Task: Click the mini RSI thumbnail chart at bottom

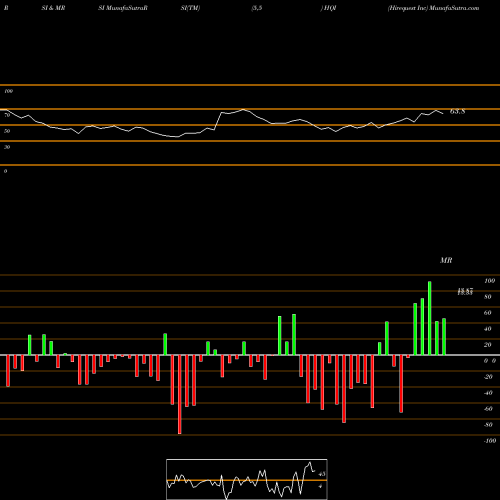Action: pyautogui.click(x=247, y=479)
